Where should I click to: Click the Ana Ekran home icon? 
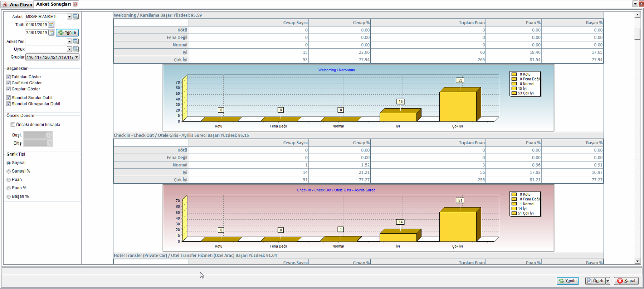click(x=5, y=5)
